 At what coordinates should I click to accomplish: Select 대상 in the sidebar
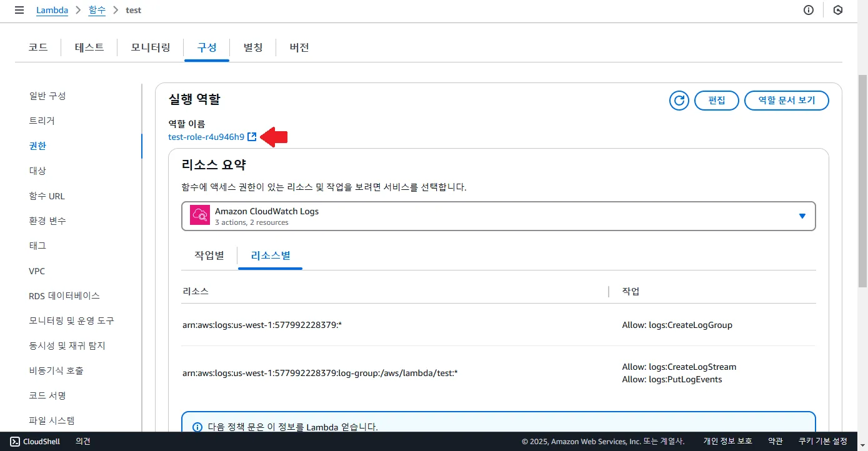point(37,171)
